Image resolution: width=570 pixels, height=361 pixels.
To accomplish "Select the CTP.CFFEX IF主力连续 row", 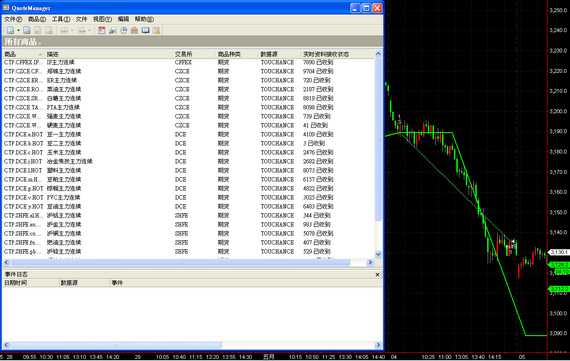I will pos(188,63).
